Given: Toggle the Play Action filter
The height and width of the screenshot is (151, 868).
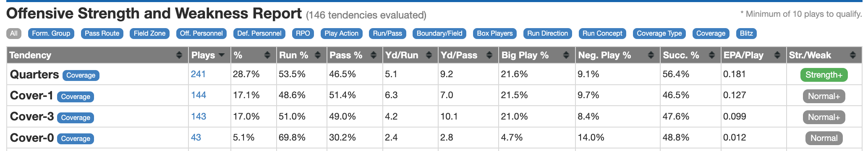Looking at the screenshot, I should click(x=341, y=34).
